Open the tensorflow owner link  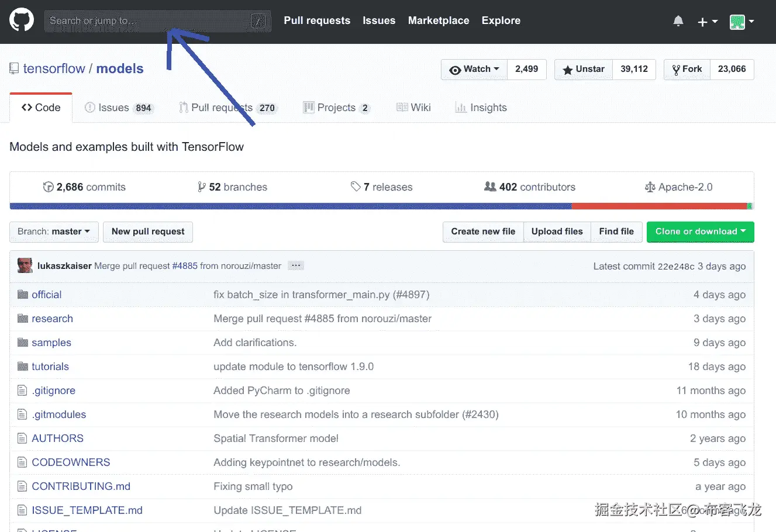click(x=54, y=68)
